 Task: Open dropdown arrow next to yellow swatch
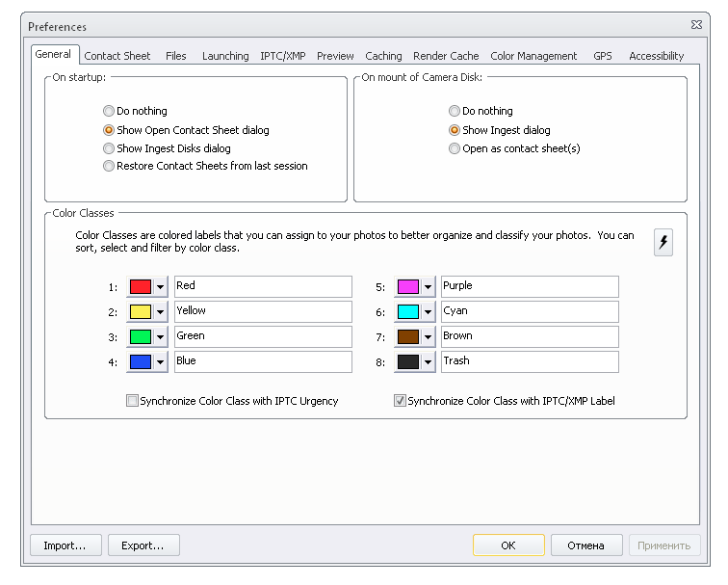[x=160, y=311]
